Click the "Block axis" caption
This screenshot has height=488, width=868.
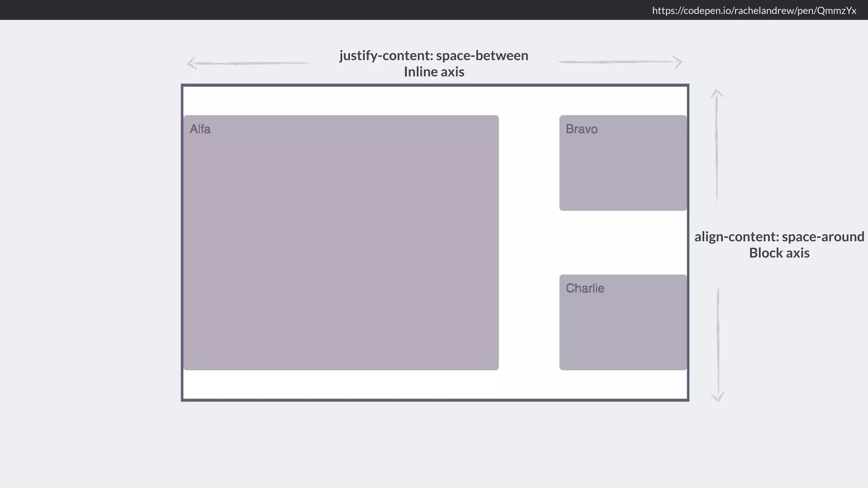click(779, 253)
